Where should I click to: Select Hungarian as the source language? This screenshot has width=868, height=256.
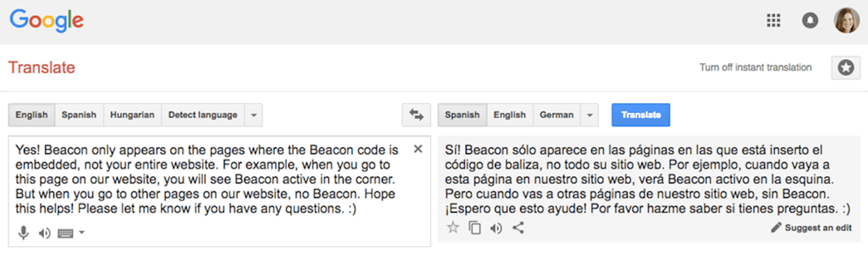point(132,115)
